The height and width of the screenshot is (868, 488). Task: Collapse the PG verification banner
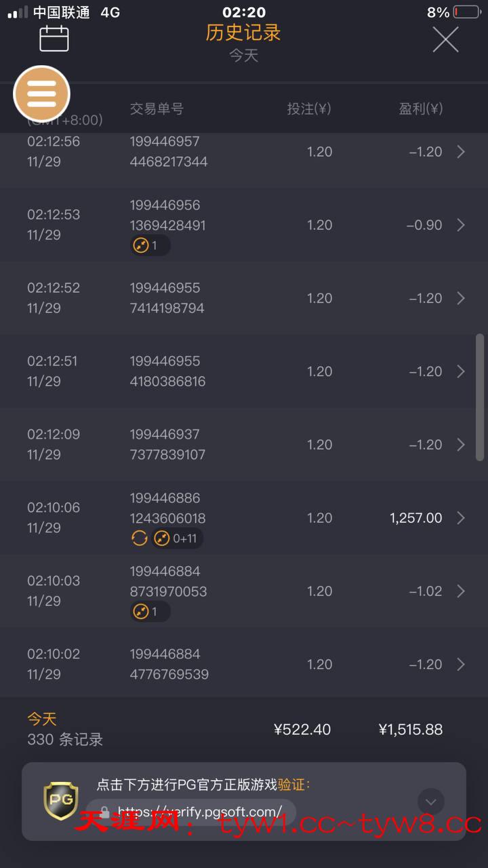(x=431, y=802)
